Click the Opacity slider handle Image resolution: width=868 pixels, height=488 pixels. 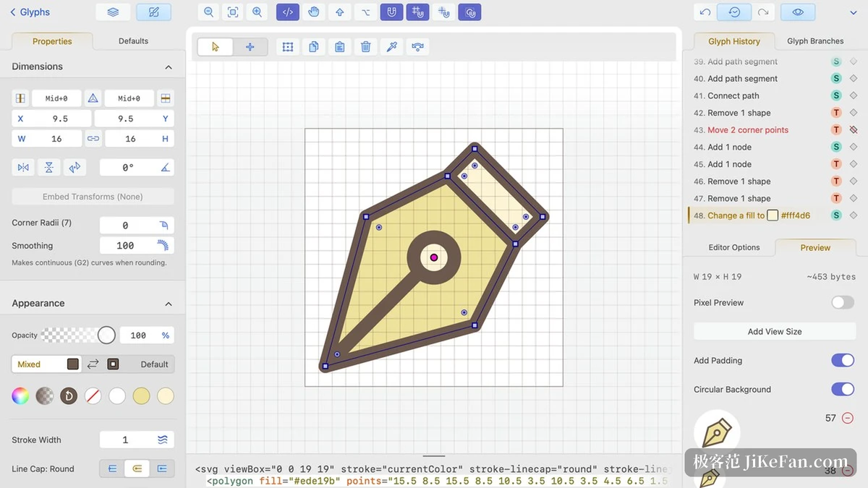click(106, 335)
